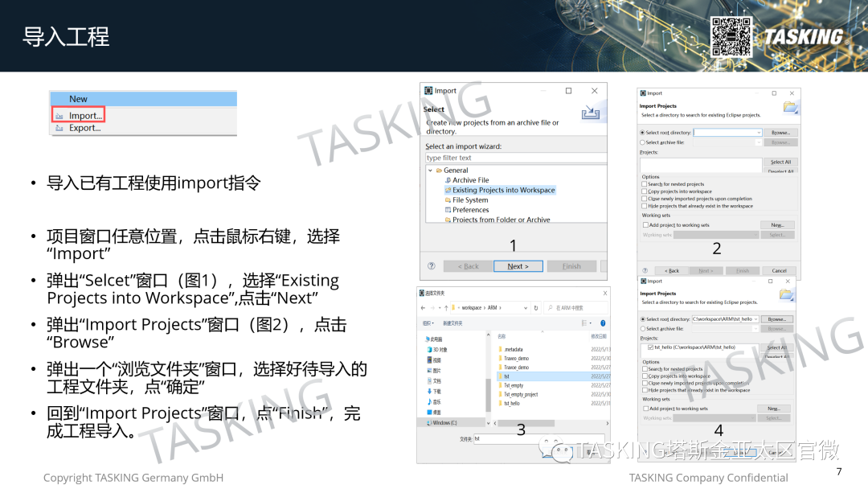The height and width of the screenshot is (489, 868).
Task: Uncheck the tst_hello project checkbox
Action: 650,347
